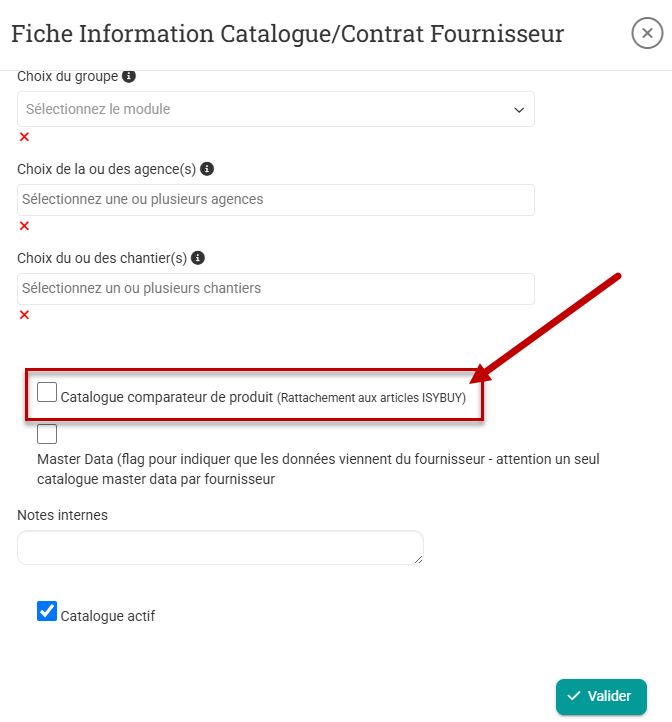Click red X below the agences field
The image size is (672, 722).
click(x=24, y=226)
